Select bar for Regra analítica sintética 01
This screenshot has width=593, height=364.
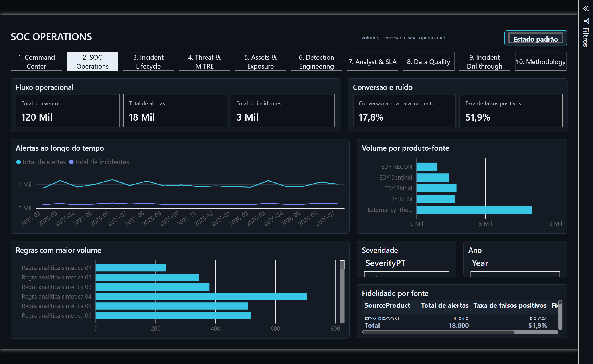coord(131,268)
